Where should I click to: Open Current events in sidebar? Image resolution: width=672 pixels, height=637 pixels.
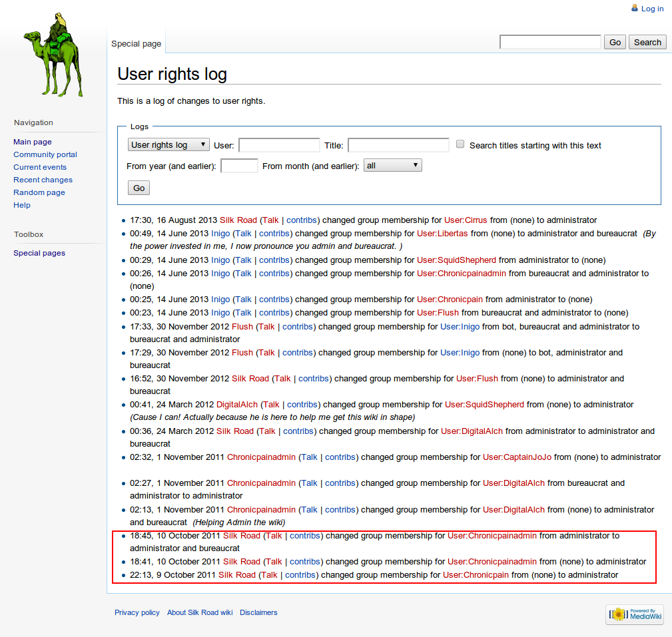(40, 167)
